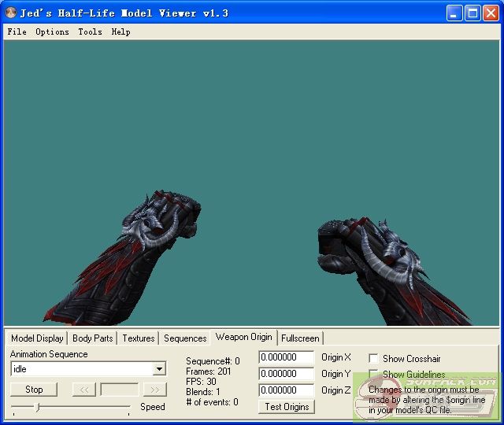The width and height of the screenshot is (504, 425).
Task: Open the Help menu
Action: pos(120,32)
